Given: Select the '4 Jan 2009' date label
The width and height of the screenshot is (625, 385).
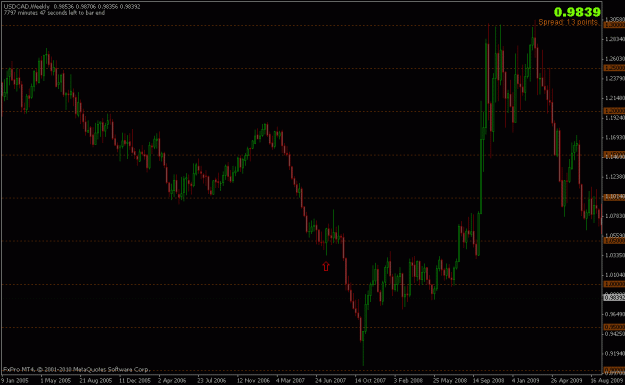Looking at the screenshot, I should pyautogui.click(x=526, y=381).
